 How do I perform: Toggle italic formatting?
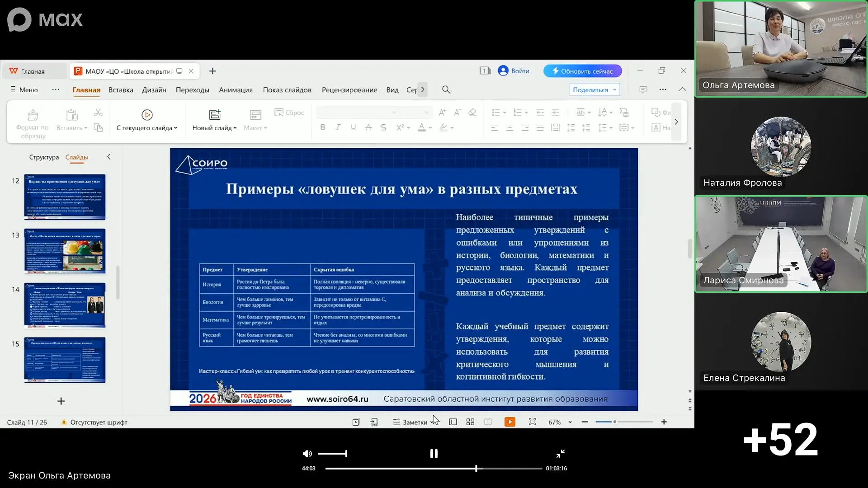coord(338,127)
